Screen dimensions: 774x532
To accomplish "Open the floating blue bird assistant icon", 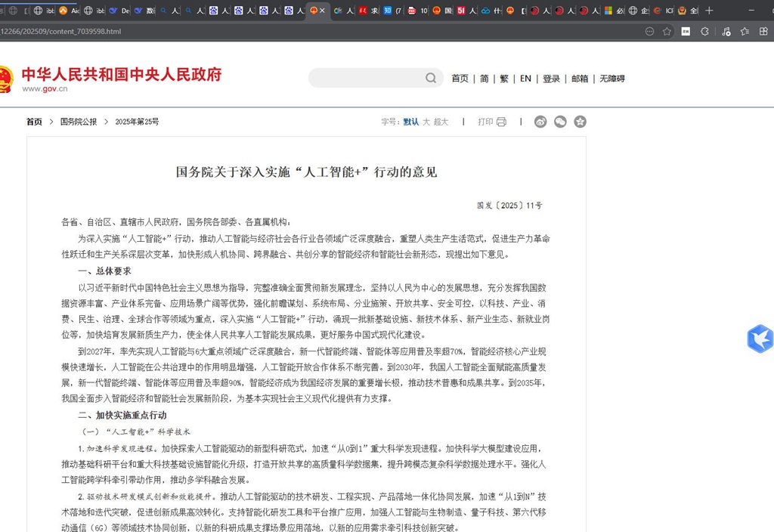I will coord(760,339).
